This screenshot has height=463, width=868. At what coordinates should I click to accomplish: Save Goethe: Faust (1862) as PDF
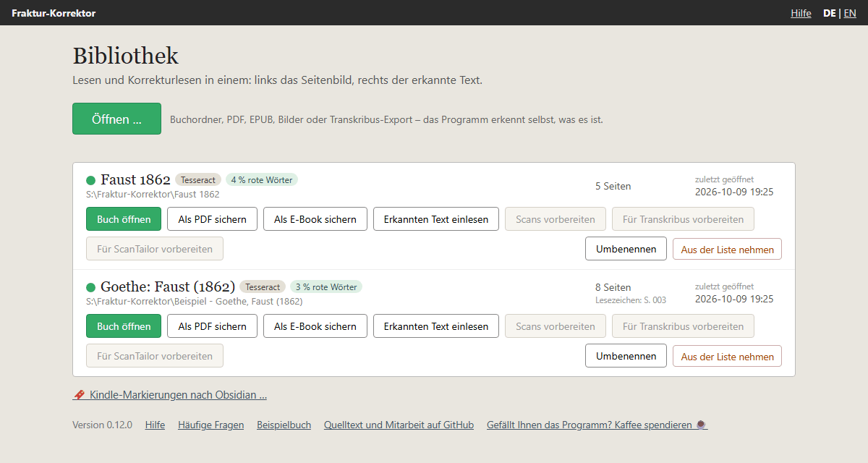point(213,326)
